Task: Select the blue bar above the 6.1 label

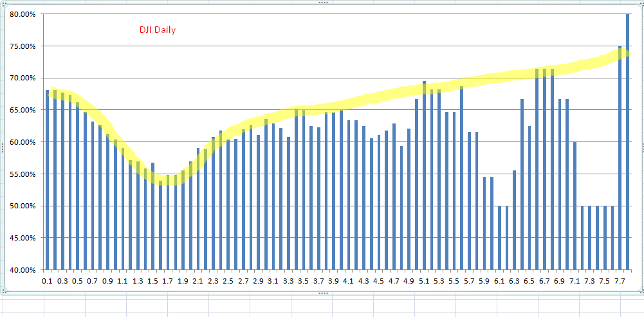Action: [499, 238]
